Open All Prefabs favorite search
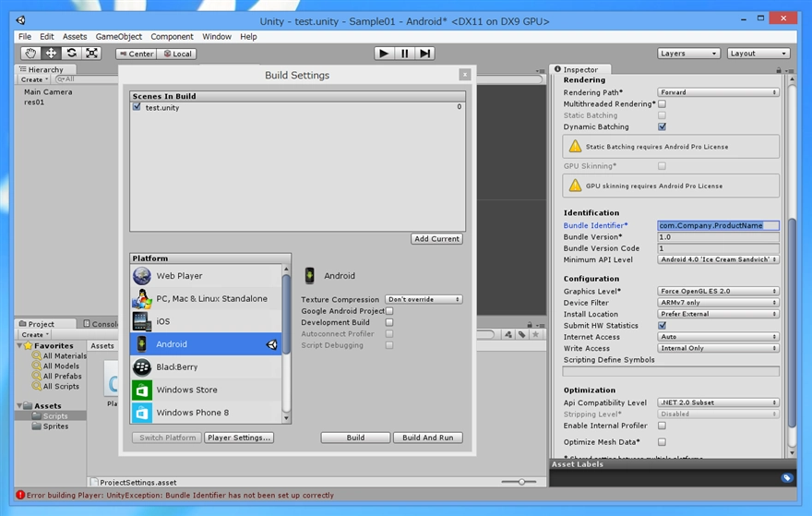Screen dimensions: 812x516 coord(57,376)
